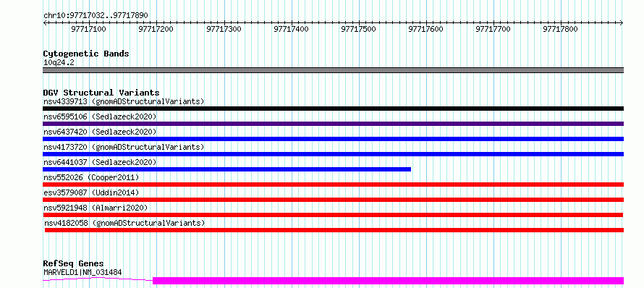Click ruler position 97717400
Screen dimensions: 644x288
pos(291,29)
